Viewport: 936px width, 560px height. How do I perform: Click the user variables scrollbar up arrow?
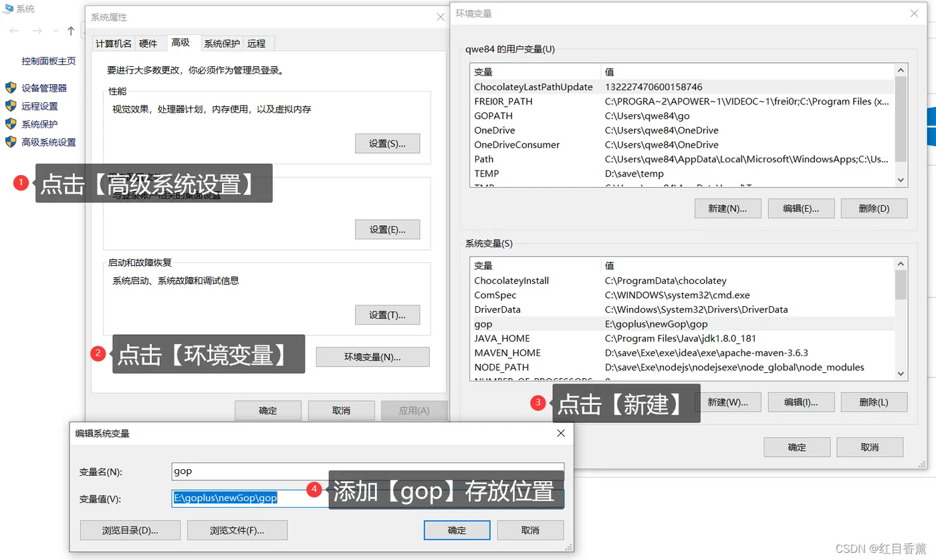click(901, 70)
